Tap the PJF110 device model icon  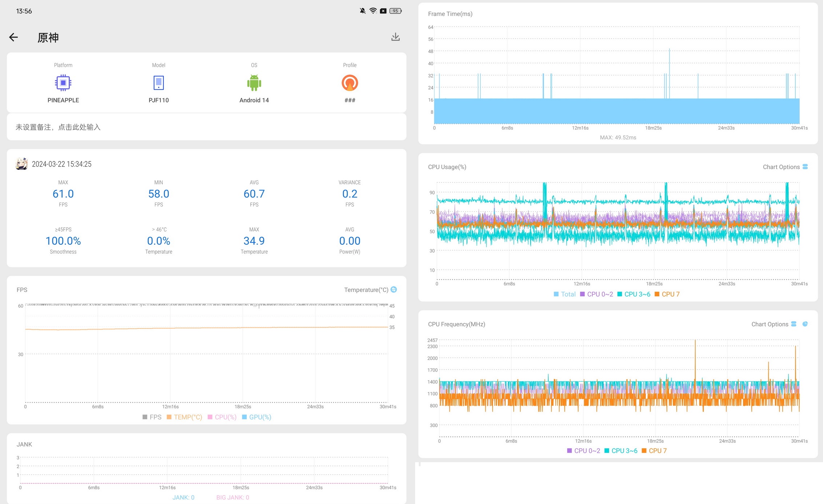(x=159, y=83)
